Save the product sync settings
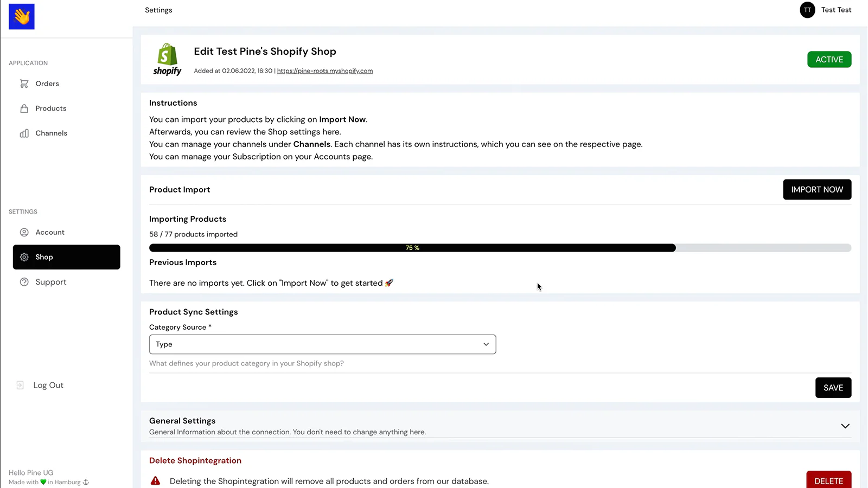Image resolution: width=868 pixels, height=488 pixels. click(x=833, y=388)
